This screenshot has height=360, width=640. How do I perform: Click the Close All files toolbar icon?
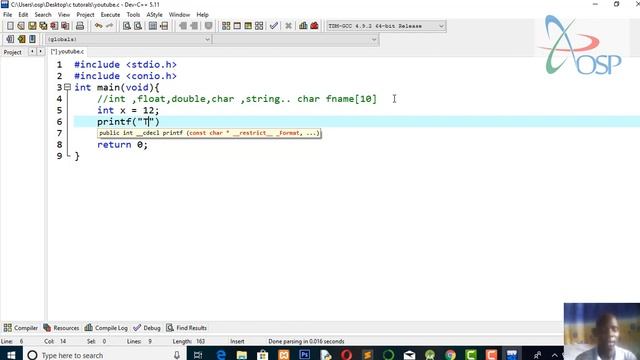click(65, 26)
